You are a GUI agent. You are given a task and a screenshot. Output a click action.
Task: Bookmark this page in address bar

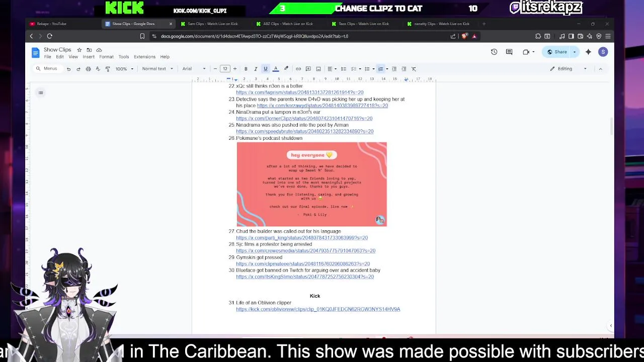point(142,36)
